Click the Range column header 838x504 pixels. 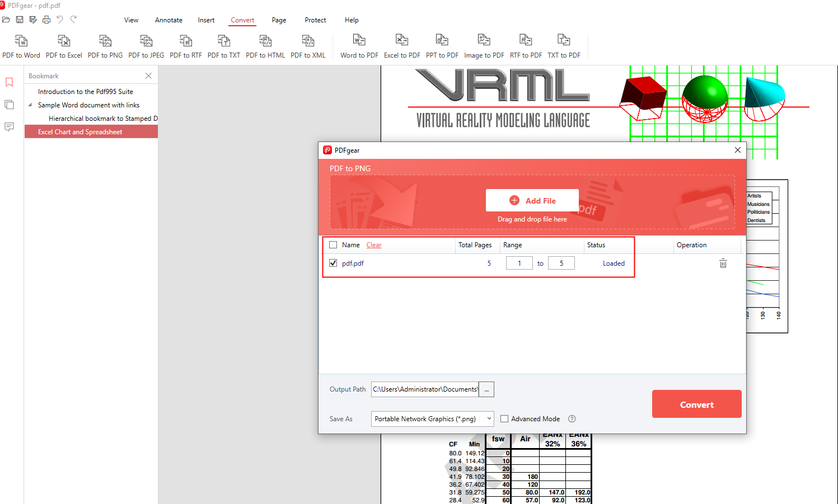point(512,245)
